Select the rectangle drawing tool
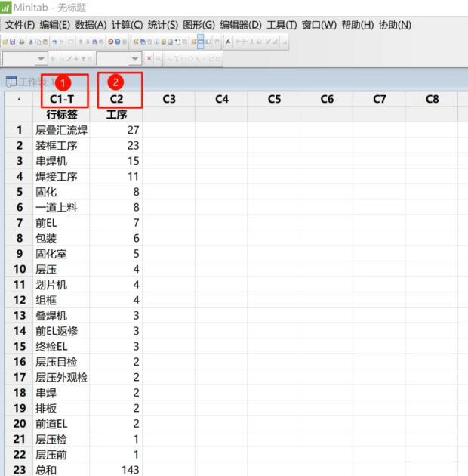This screenshot has width=468, height=476. 183,59
